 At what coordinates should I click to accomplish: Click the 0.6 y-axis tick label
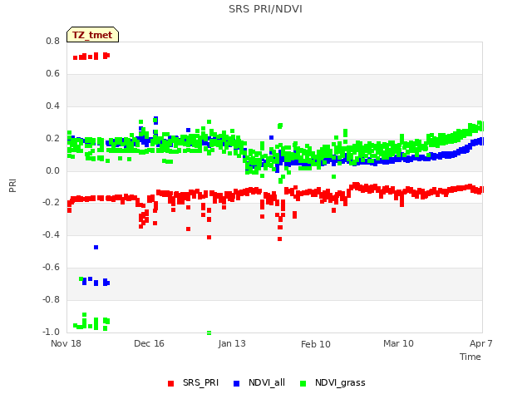[52, 74]
